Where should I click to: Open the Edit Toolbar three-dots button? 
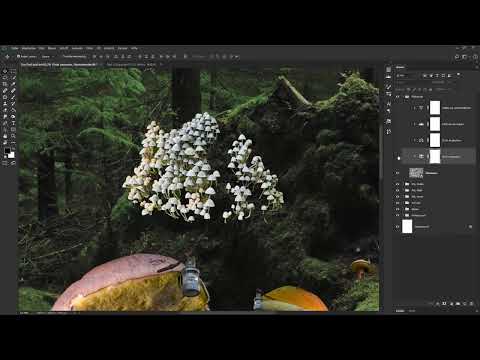pos(13,142)
